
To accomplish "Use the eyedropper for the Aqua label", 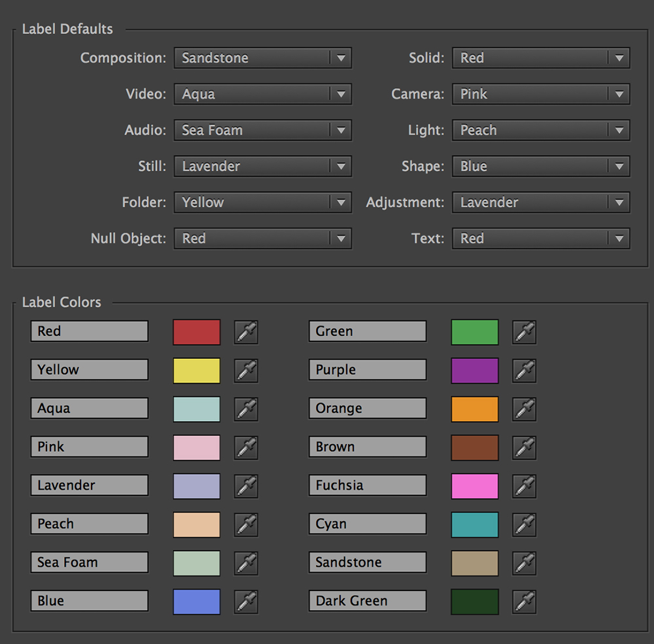I will pyautogui.click(x=246, y=409).
